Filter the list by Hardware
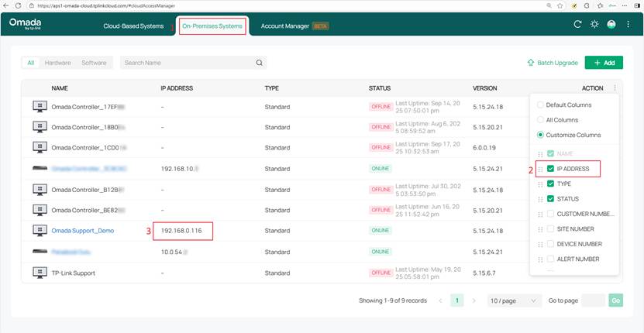The height and width of the screenshot is (333, 644). click(x=57, y=63)
